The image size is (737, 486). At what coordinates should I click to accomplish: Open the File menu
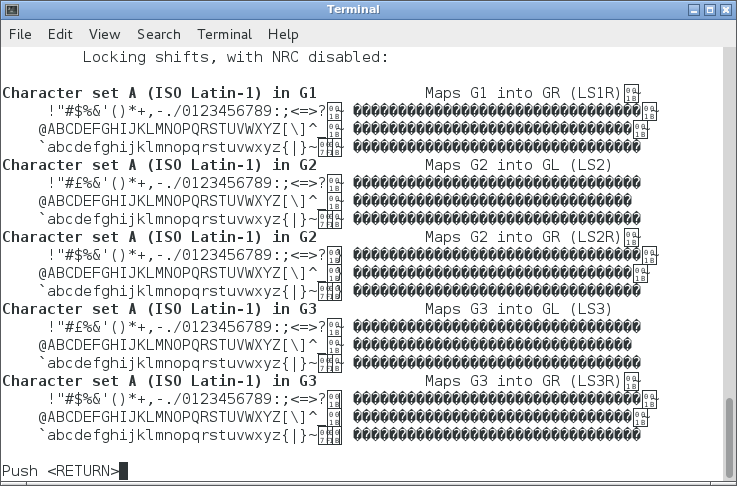coord(20,34)
